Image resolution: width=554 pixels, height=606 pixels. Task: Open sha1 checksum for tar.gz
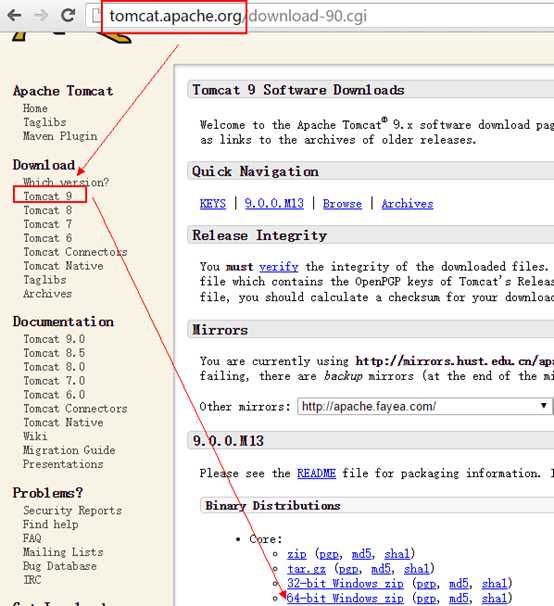point(416,569)
